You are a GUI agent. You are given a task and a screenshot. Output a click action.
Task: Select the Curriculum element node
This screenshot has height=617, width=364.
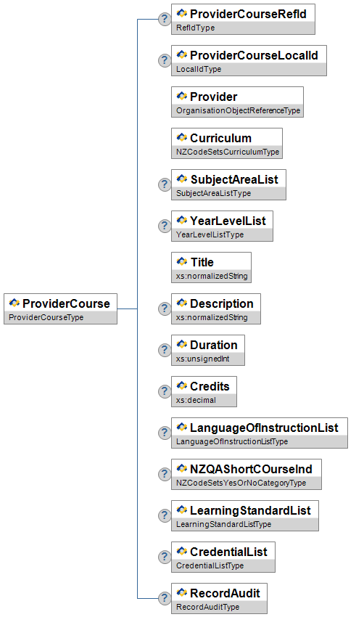(227, 143)
